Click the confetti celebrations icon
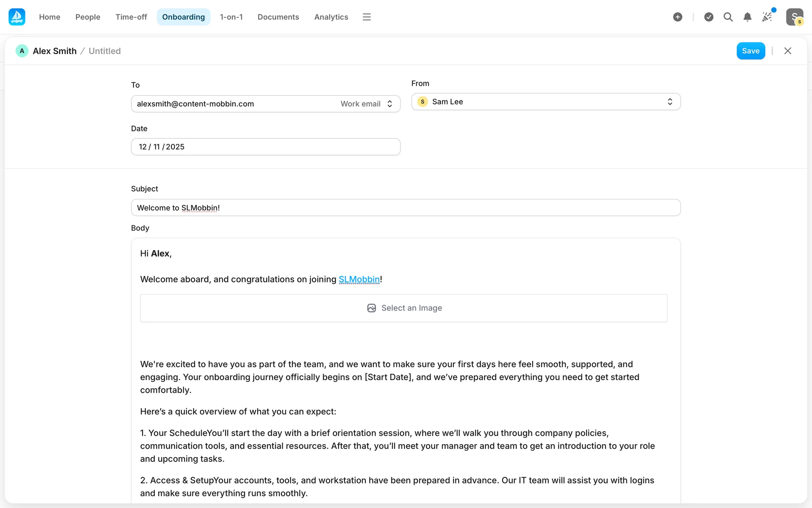 [767, 17]
